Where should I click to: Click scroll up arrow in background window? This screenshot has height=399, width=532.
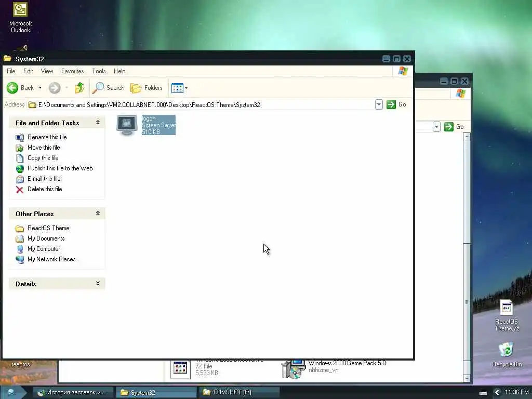pos(467,137)
